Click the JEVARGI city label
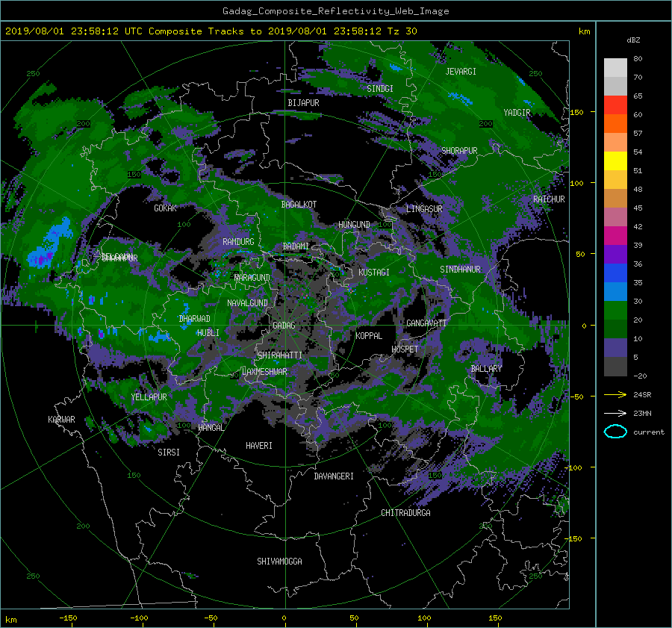This screenshot has width=672, height=628. (x=461, y=72)
